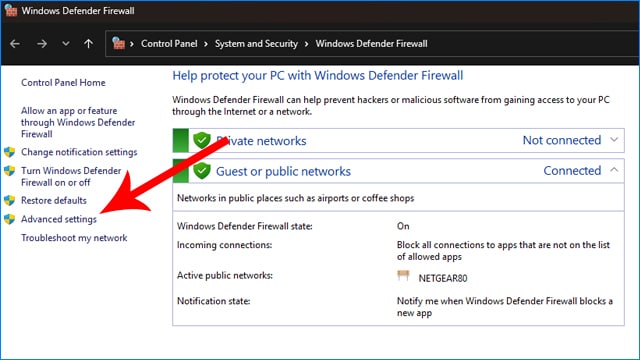Image resolution: width=640 pixels, height=360 pixels.
Task: Expand chevron after Control Panel breadcrumb
Action: click(x=206, y=44)
